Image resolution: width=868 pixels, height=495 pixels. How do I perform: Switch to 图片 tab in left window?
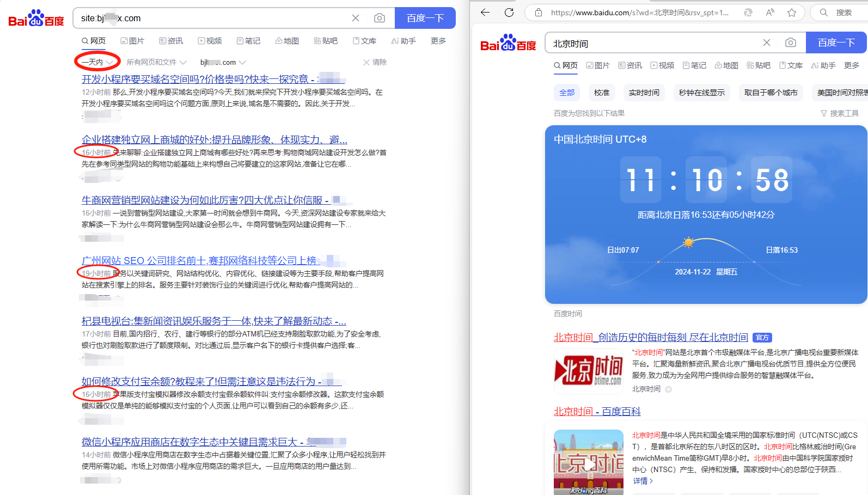132,41
